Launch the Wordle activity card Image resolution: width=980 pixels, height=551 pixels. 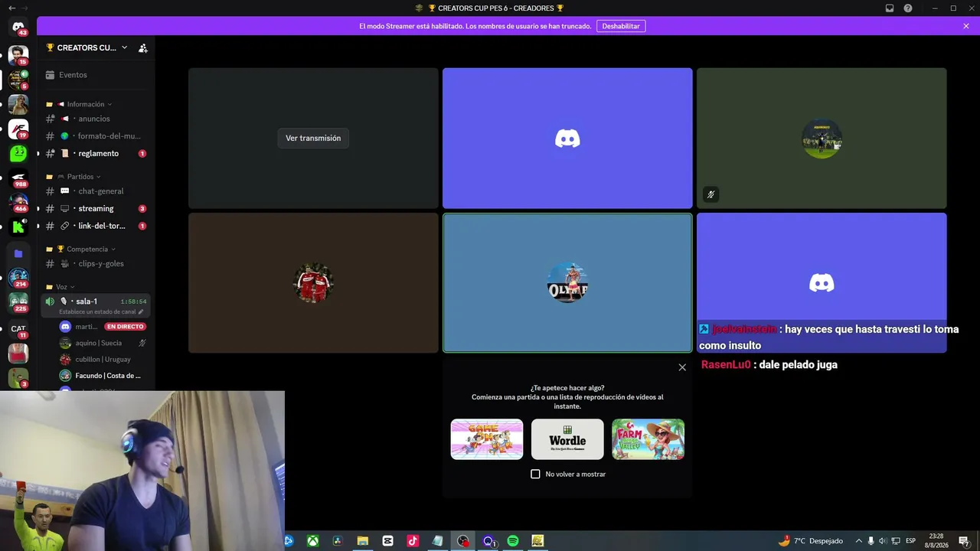click(567, 439)
